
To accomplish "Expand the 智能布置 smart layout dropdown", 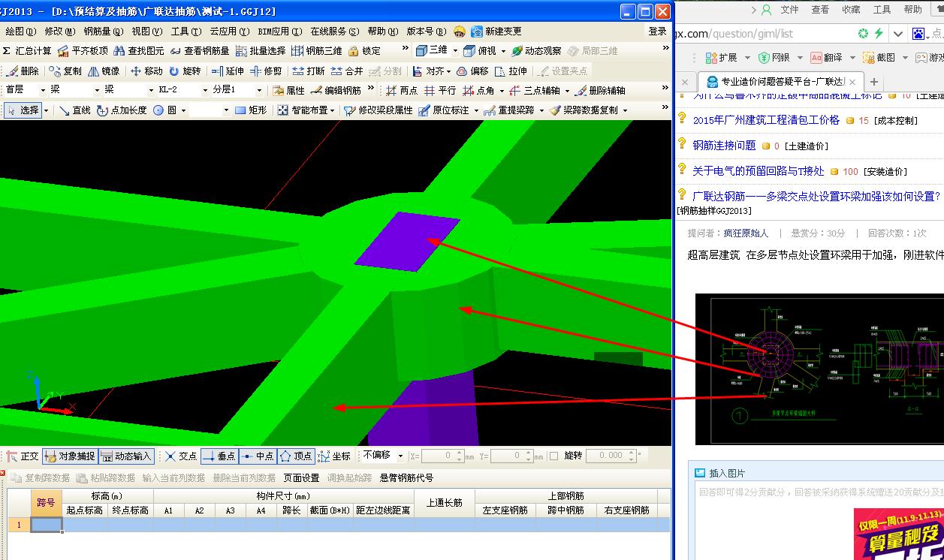I will 332,110.
